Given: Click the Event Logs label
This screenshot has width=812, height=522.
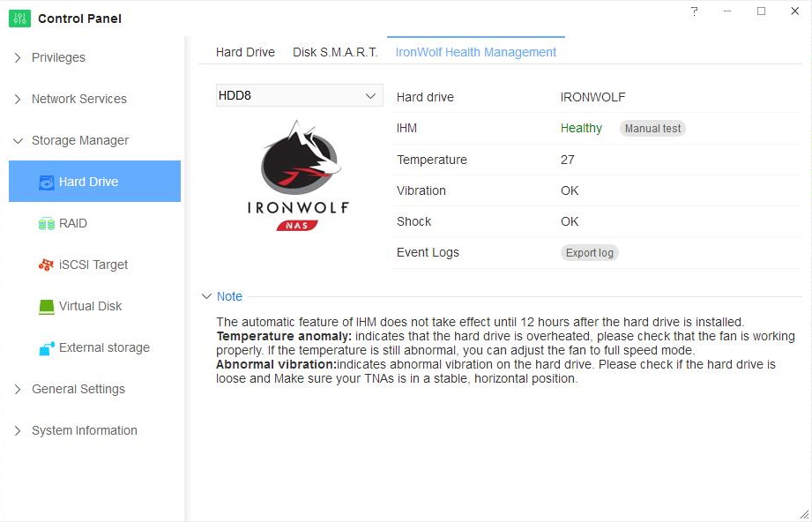Looking at the screenshot, I should tap(428, 253).
